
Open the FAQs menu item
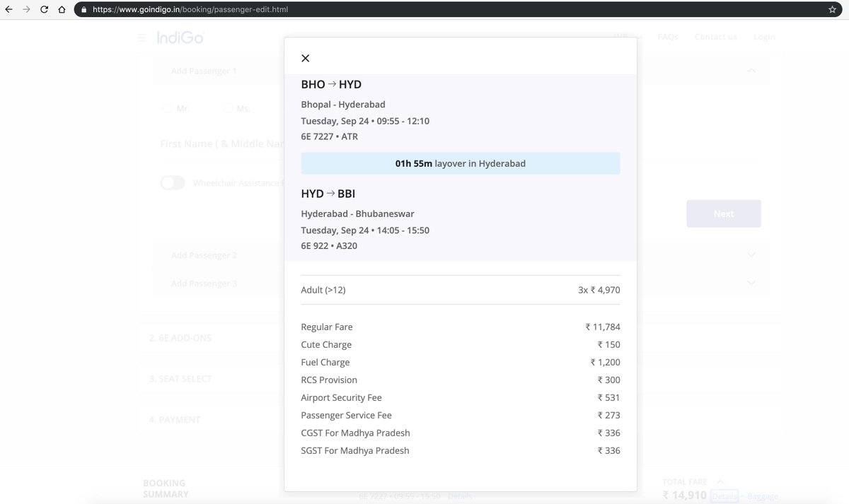(x=668, y=37)
